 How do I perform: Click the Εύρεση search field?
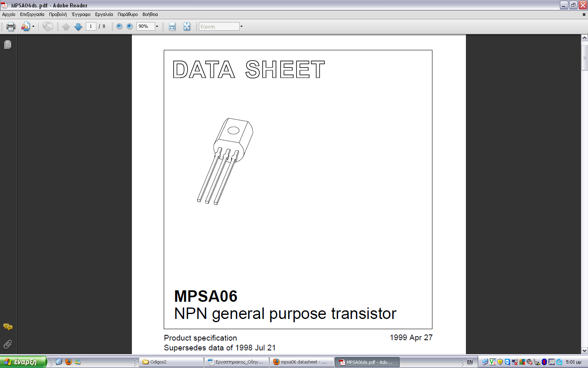point(219,26)
